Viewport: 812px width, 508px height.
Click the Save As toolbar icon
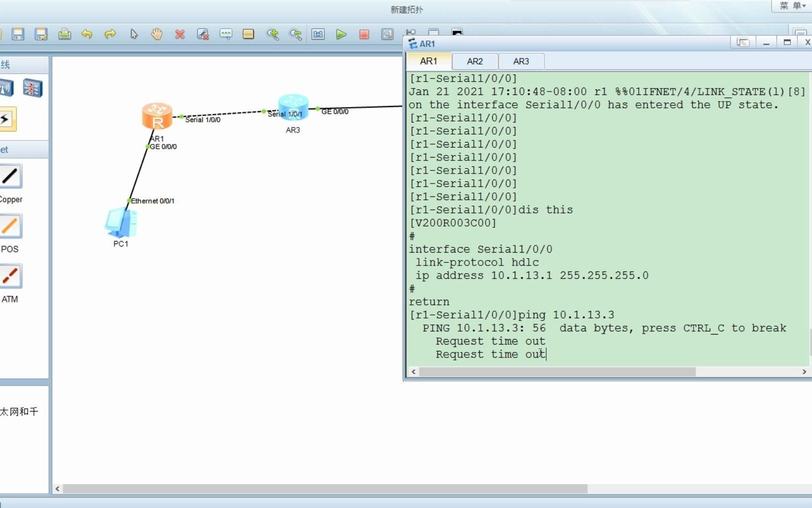(x=41, y=34)
